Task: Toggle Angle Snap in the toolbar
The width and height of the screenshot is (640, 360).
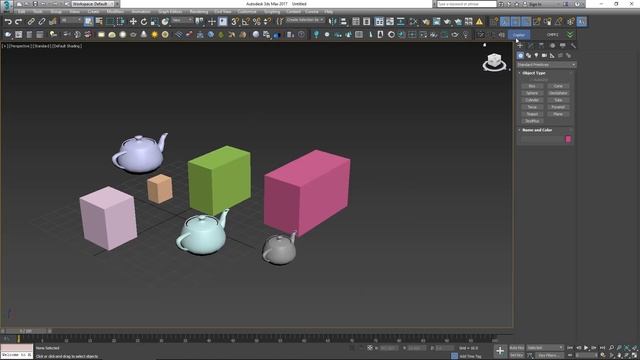Action: [245, 22]
